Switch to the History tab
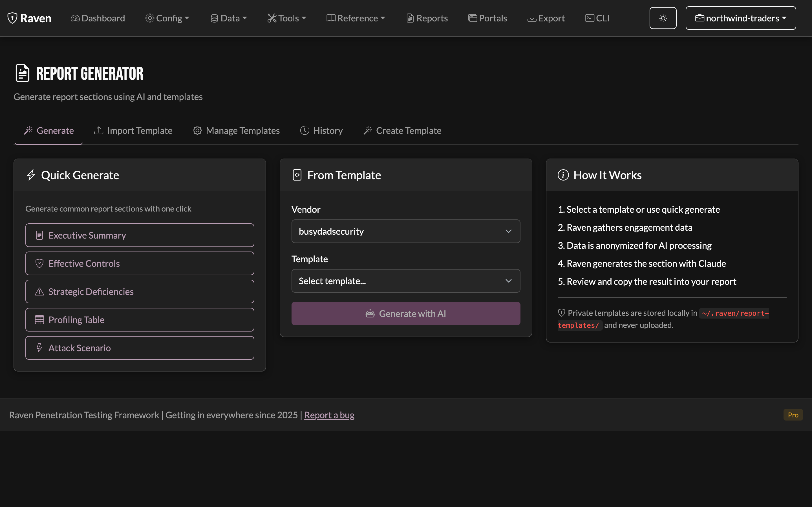Viewport: 812px width, 507px height. click(321, 130)
